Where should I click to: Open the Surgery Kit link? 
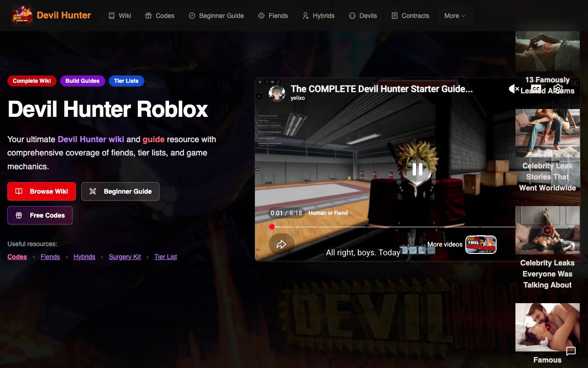pyautogui.click(x=125, y=257)
